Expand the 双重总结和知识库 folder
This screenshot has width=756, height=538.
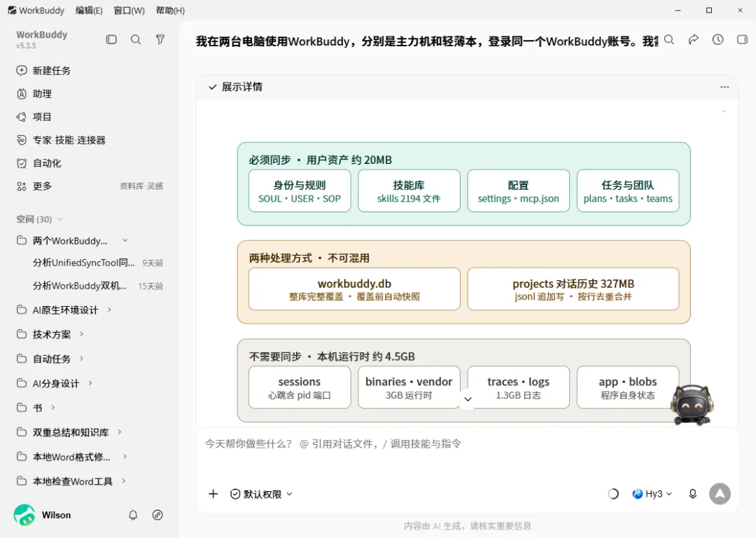pos(120,432)
